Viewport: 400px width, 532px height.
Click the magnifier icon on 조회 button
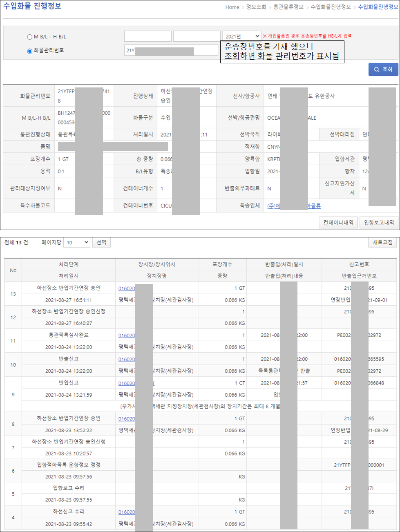(x=377, y=69)
